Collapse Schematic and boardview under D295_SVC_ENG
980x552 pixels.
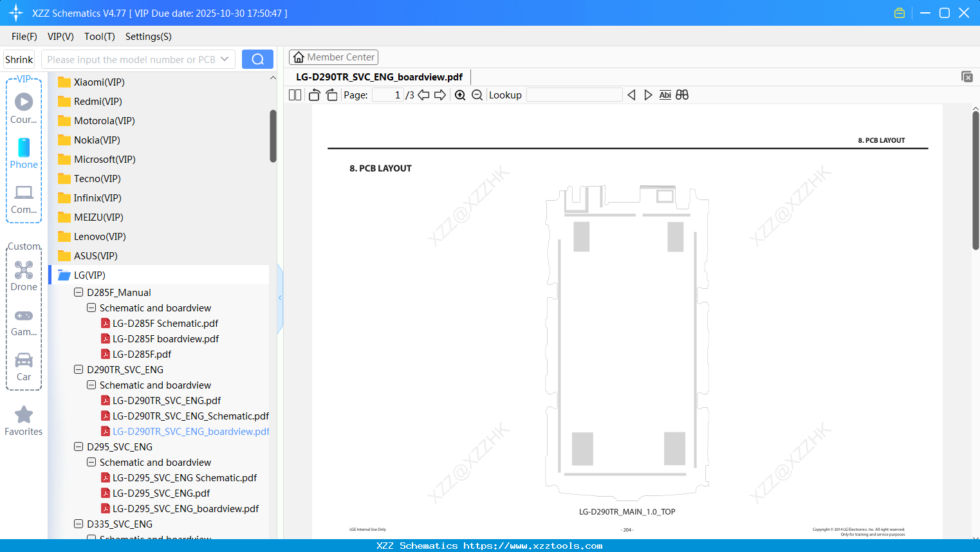click(x=91, y=462)
